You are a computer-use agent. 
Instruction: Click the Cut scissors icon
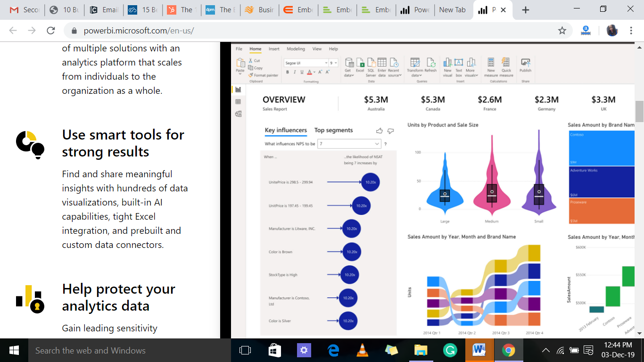click(250, 60)
